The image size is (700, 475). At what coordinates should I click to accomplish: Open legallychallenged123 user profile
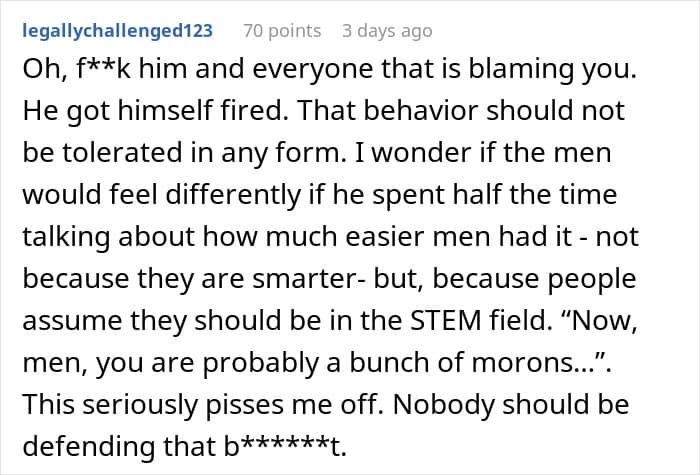coord(117,31)
